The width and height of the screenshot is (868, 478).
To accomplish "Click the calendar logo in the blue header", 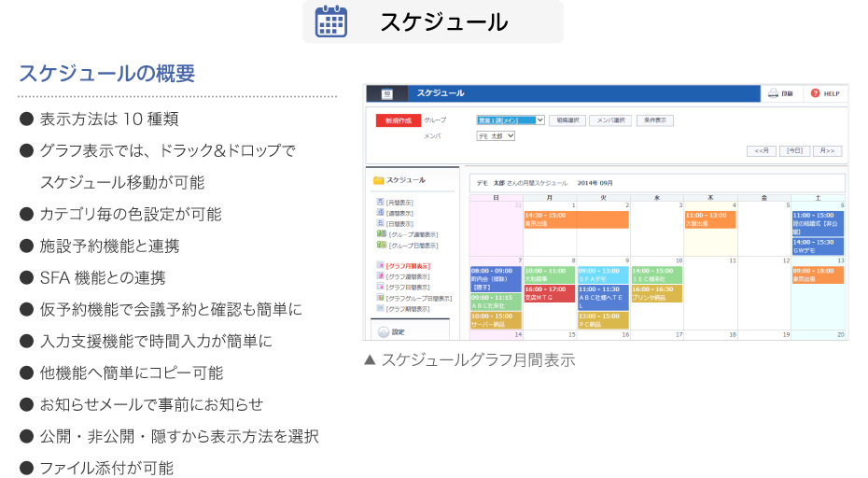I will [x=387, y=93].
